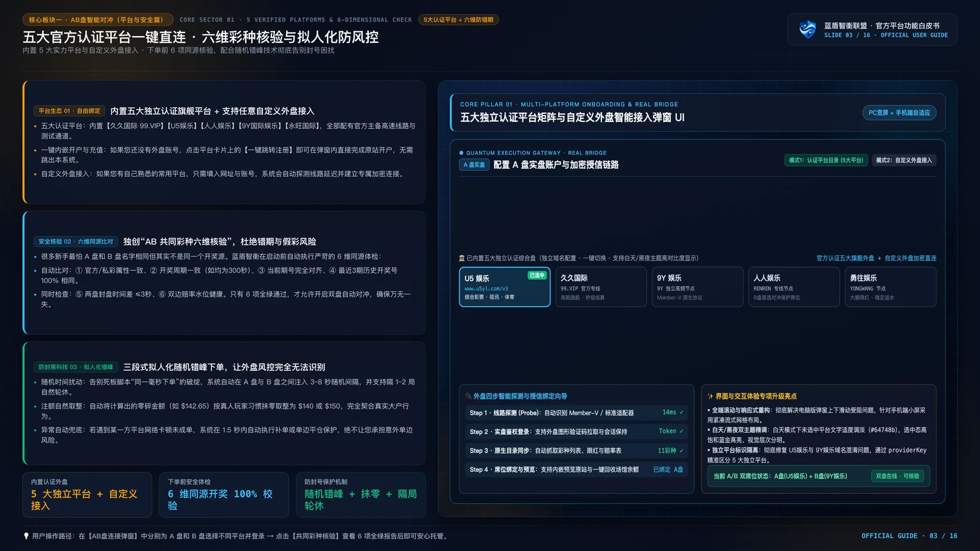Select the U5 娱乐 platform card
This screenshot has width=980, height=551.
(505, 287)
